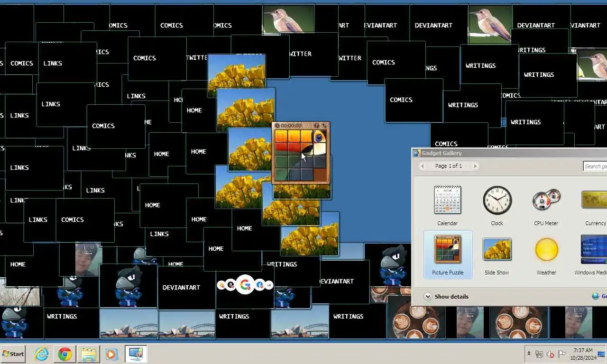Image resolution: width=607 pixels, height=364 pixels.
Task: Slide the tile left of the empty puzzle slot
Action: 307,175
